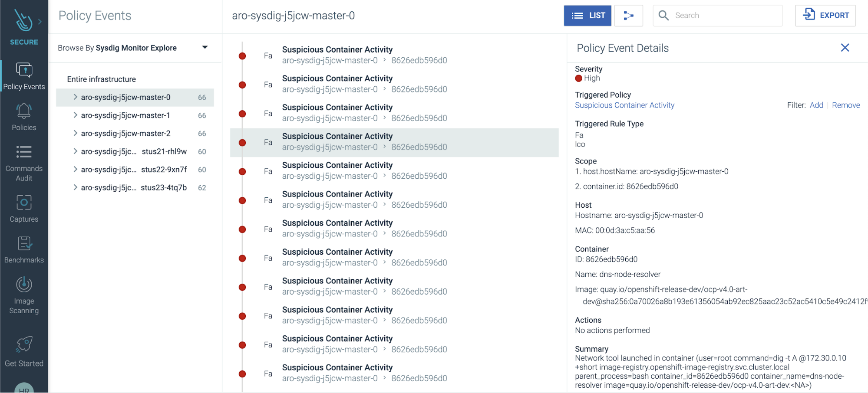Click count 60 beside stus21-rhl9w

point(202,152)
